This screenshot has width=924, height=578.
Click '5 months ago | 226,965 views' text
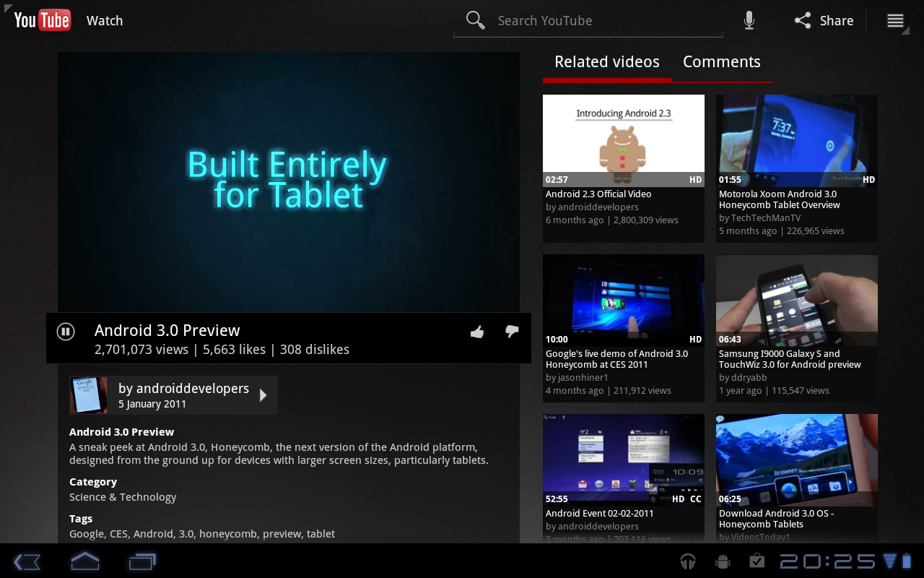(x=782, y=231)
